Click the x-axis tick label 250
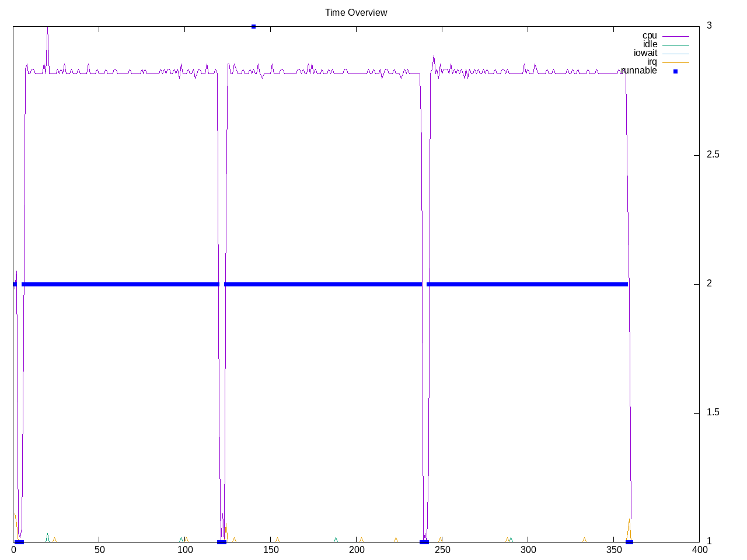The height and width of the screenshot is (560, 747). (x=442, y=549)
